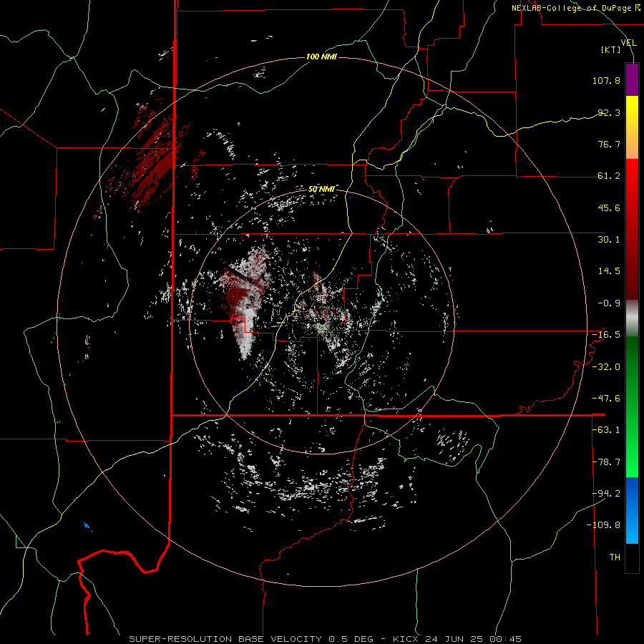
Task: Click the -0.9 velocity scale value
Action: [609, 303]
